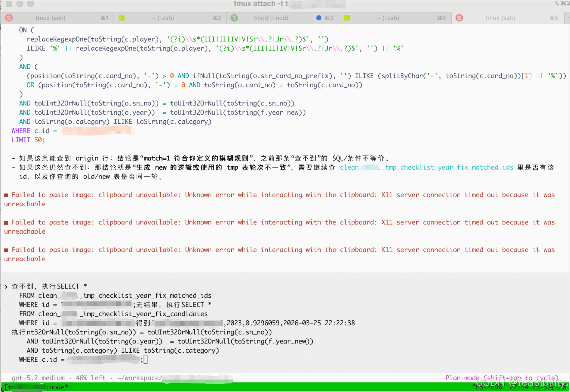570x392 pixels.
Task: Click green terminal icon on ⌘2 tab
Action: pyautogui.click(x=122, y=18)
